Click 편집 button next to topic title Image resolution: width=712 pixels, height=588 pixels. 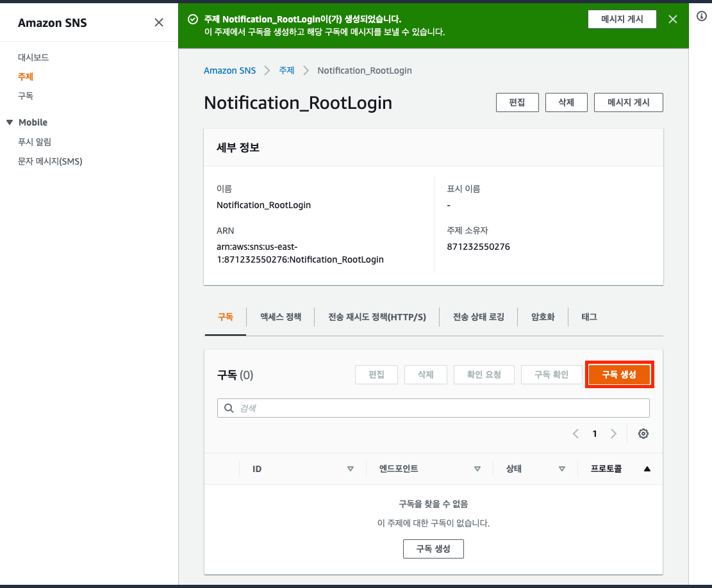point(517,102)
